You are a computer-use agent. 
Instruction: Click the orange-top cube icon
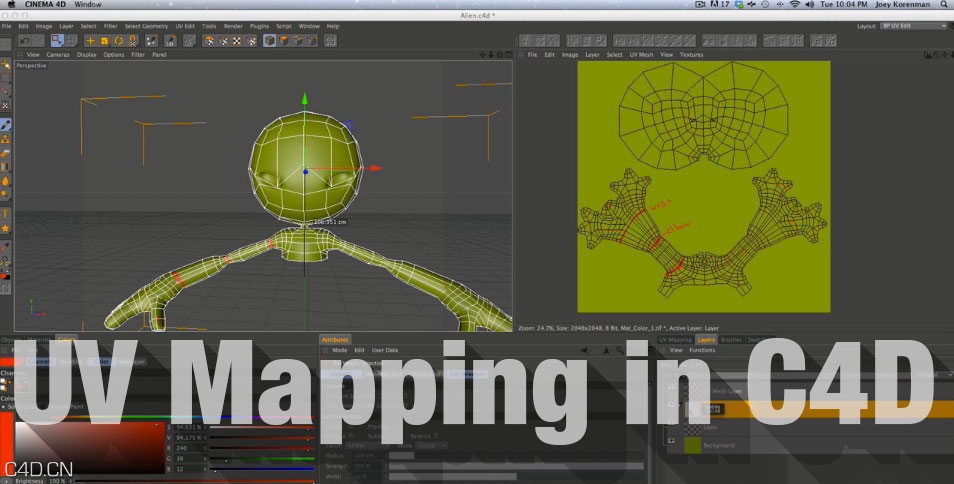pos(284,41)
